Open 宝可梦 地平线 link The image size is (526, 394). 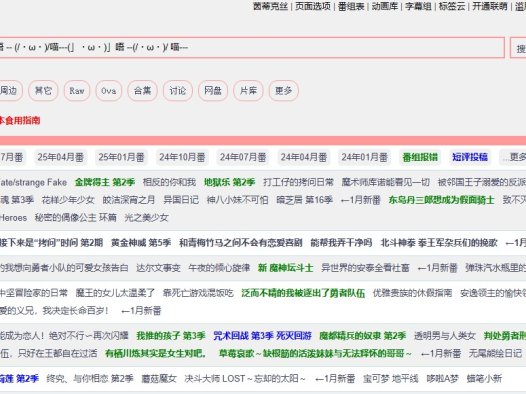tap(391, 379)
